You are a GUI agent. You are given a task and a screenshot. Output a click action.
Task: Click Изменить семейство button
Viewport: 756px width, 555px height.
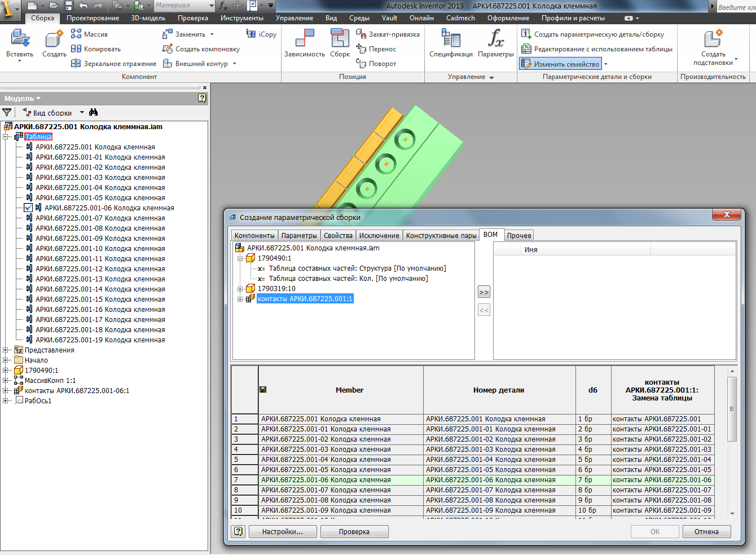(x=560, y=64)
